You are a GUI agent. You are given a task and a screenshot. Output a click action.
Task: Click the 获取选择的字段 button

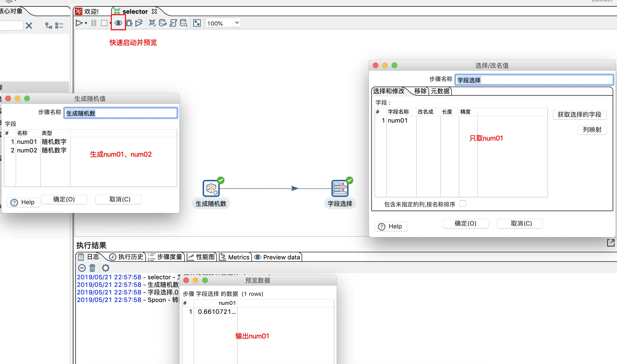click(579, 115)
